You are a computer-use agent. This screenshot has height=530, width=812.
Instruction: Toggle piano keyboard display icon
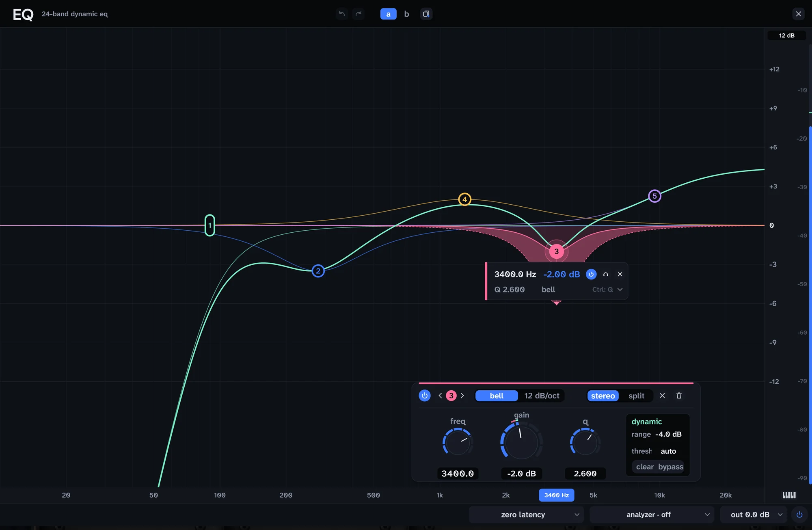pyautogui.click(x=789, y=495)
